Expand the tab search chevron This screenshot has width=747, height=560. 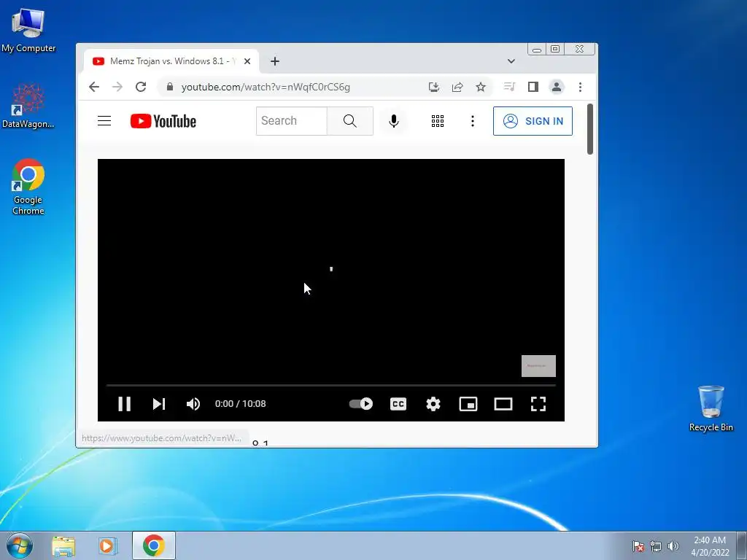tap(511, 61)
